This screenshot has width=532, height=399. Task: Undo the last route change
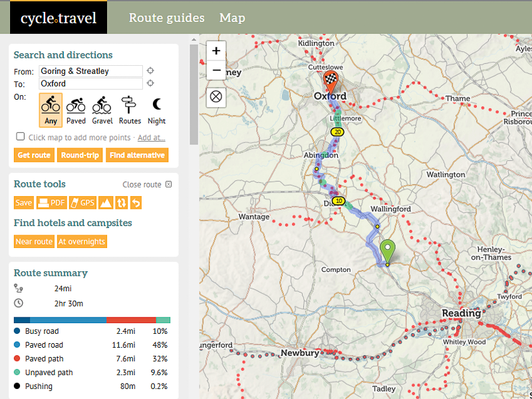pyautogui.click(x=136, y=203)
